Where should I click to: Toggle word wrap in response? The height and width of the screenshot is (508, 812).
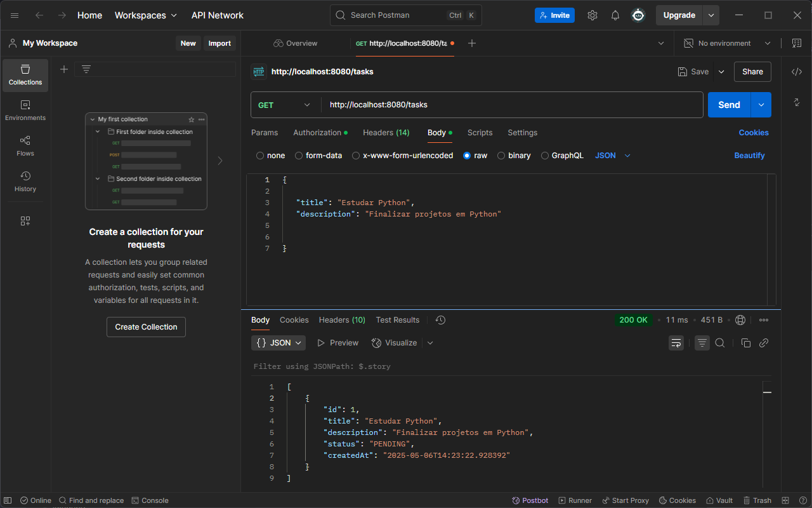(676, 343)
